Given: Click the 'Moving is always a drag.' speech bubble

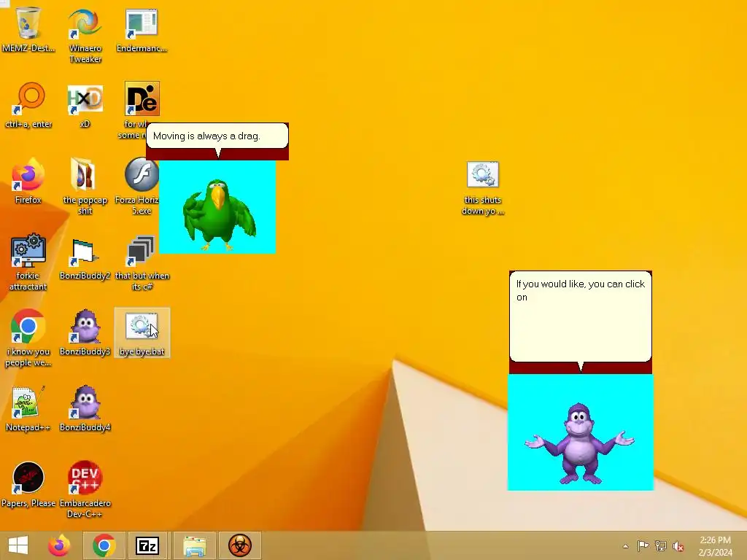Looking at the screenshot, I should point(217,136).
